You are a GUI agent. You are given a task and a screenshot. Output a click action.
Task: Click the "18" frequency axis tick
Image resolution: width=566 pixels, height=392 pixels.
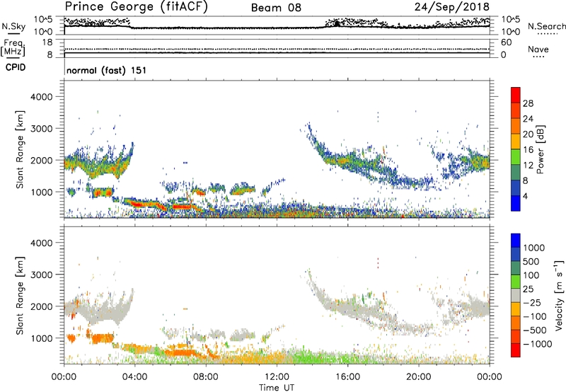47,42
